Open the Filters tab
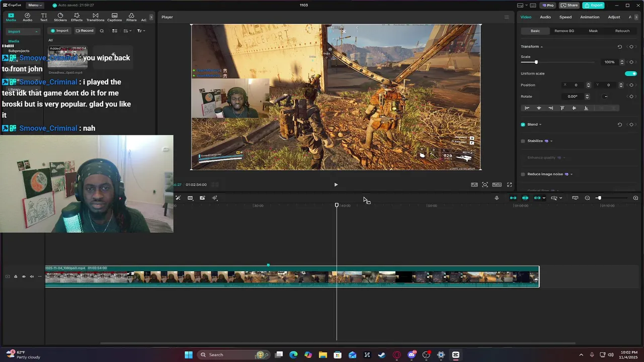 pos(131,17)
